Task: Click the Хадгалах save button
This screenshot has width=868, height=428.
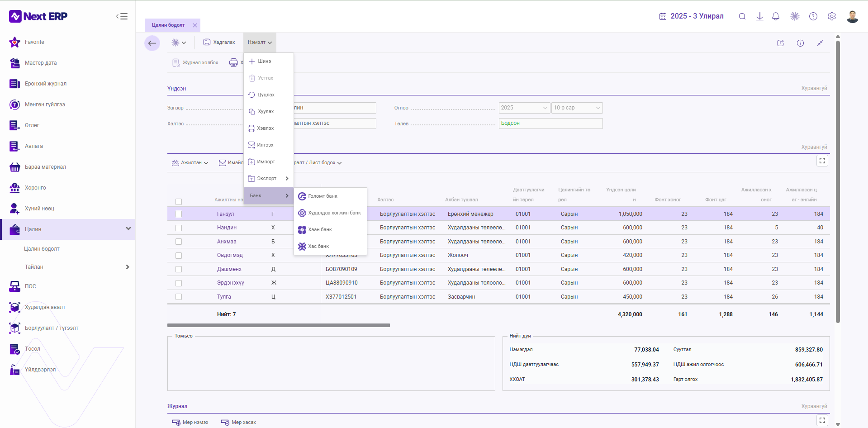Action: click(219, 42)
